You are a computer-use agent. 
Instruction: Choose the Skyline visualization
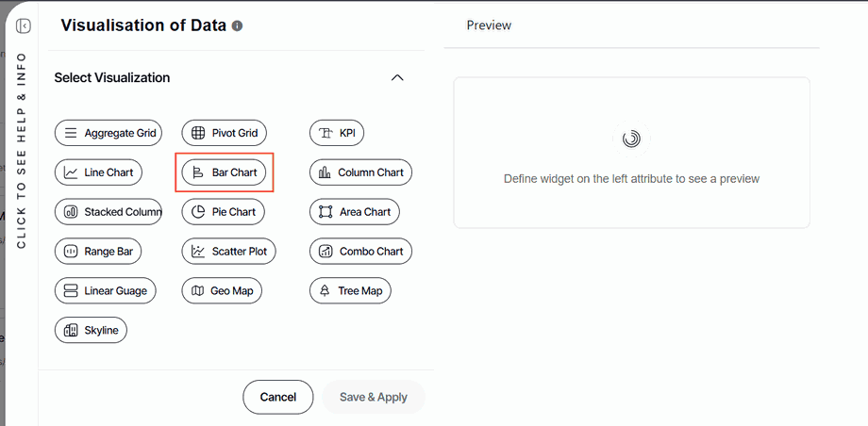pyautogui.click(x=92, y=331)
